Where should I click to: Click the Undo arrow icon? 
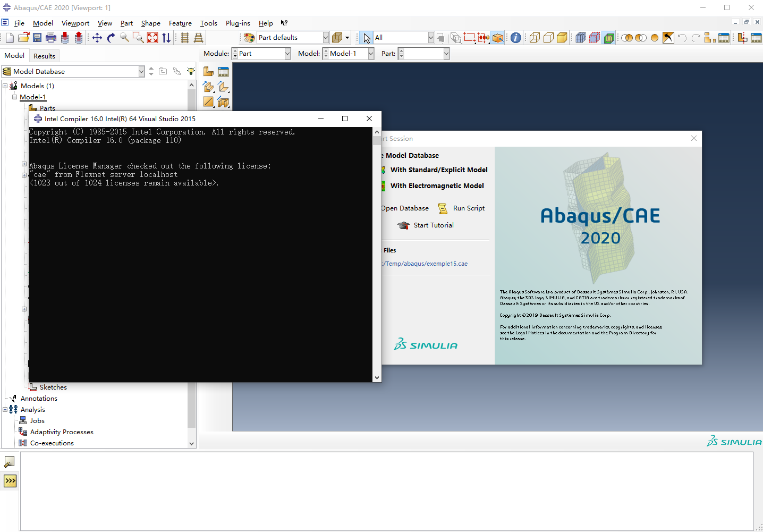pyautogui.click(x=682, y=38)
